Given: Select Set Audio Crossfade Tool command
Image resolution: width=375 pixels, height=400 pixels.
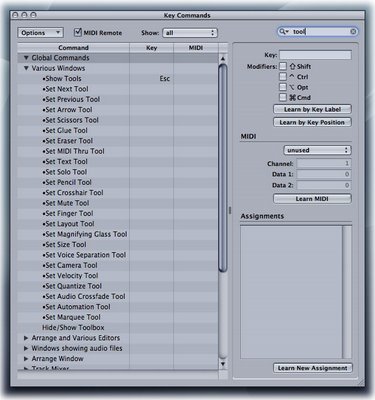Looking at the screenshot, I should 84,296.
